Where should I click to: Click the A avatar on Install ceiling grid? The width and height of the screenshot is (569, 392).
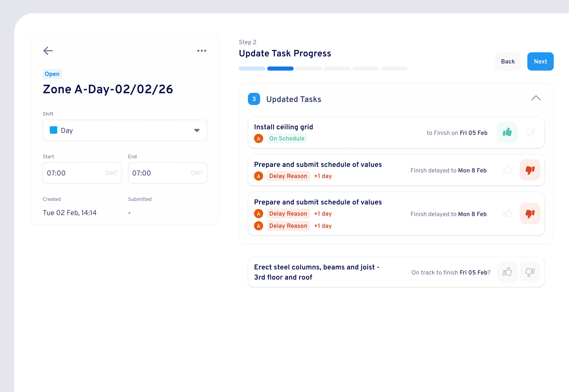click(x=259, y=138)
